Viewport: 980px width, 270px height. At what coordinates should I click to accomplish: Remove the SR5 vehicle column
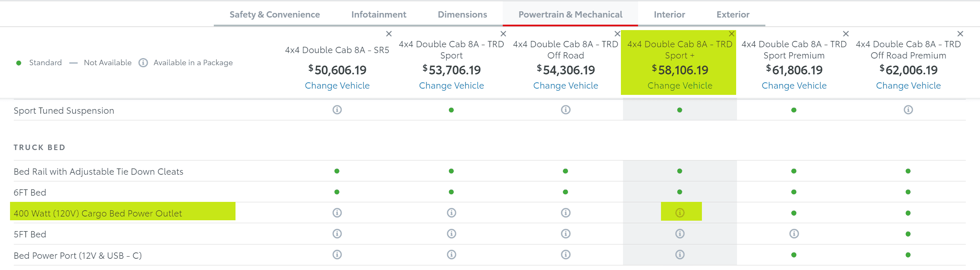389,34
